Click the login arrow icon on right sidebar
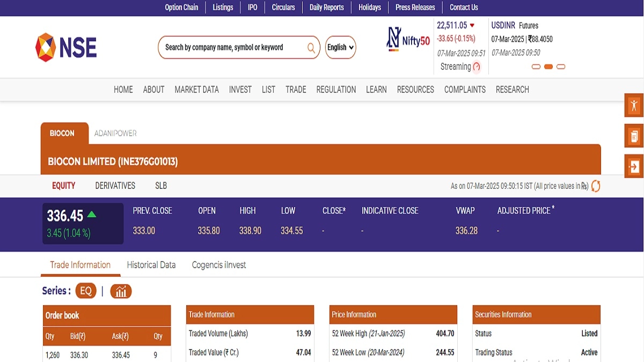The image size is (644, 362). [634, 166]
